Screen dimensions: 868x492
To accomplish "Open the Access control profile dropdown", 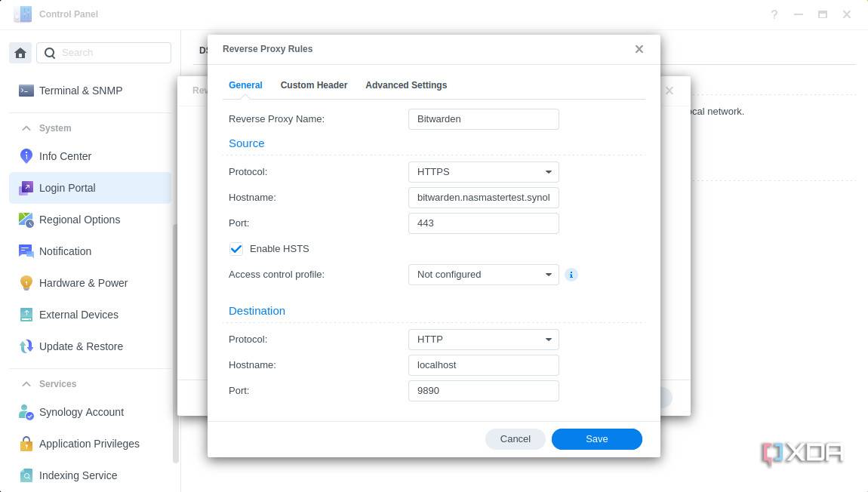I will click(x=483, y=275).
